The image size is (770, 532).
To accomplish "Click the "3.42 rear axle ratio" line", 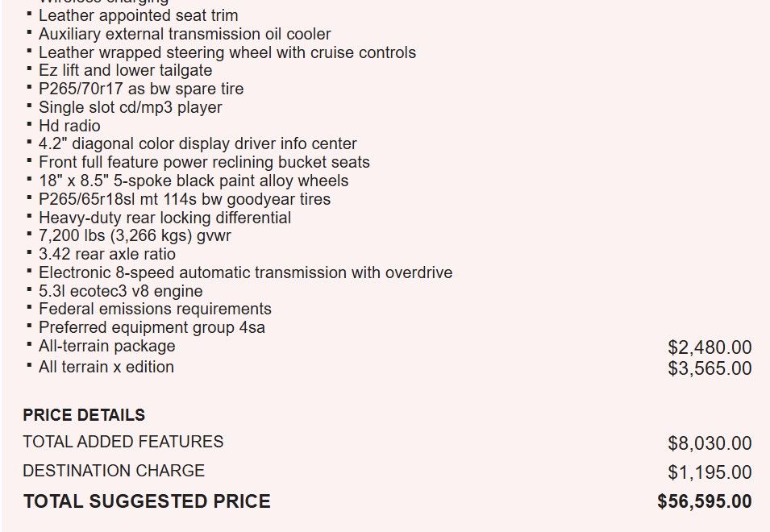I will click(x=106, y=254).
